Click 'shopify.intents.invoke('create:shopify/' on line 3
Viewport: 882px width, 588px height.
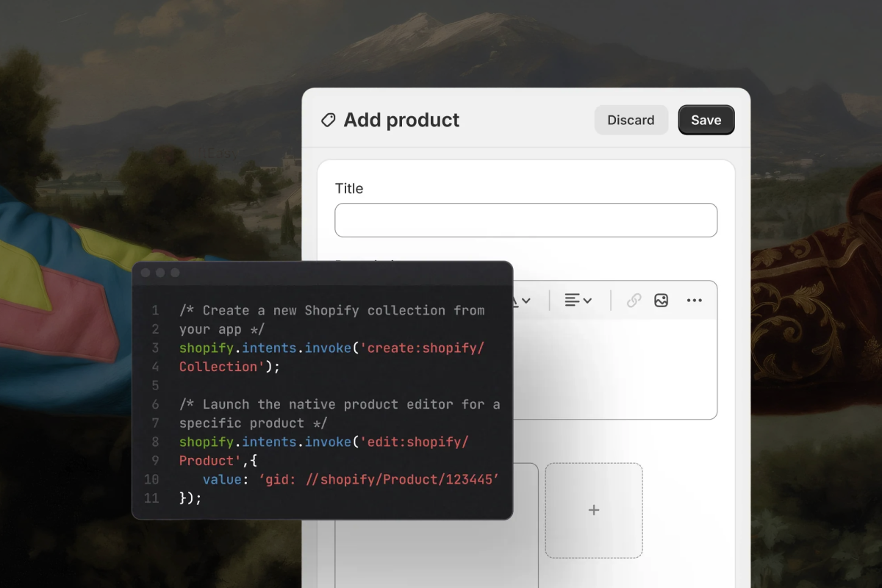[x=331, y=348]
